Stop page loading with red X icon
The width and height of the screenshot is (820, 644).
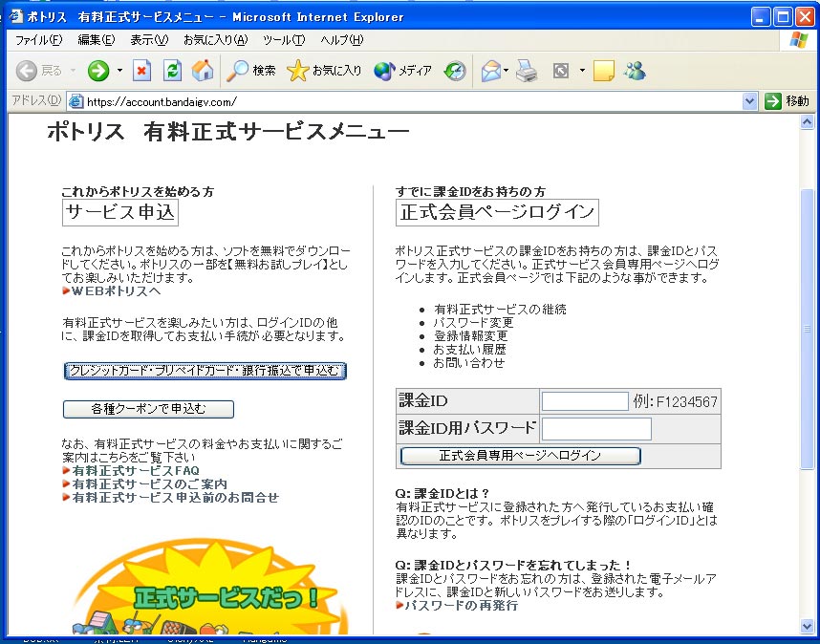[x=141, y=71]
